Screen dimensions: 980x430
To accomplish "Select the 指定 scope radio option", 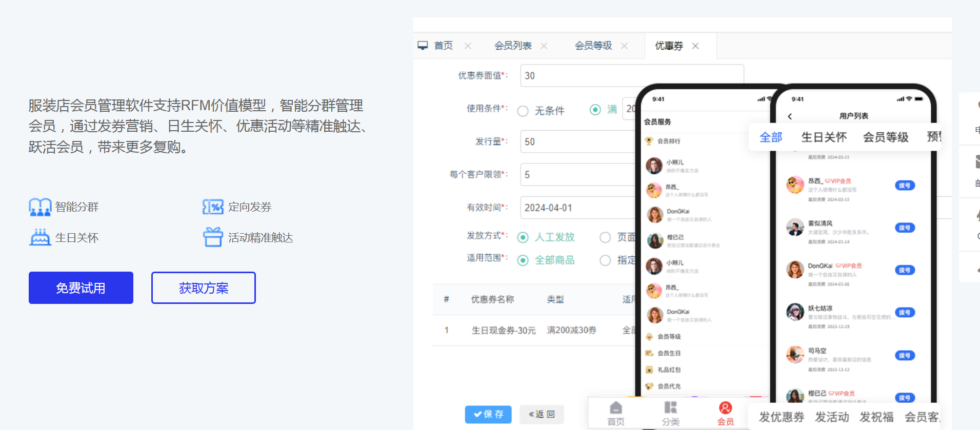I will [x=605, y=260].
